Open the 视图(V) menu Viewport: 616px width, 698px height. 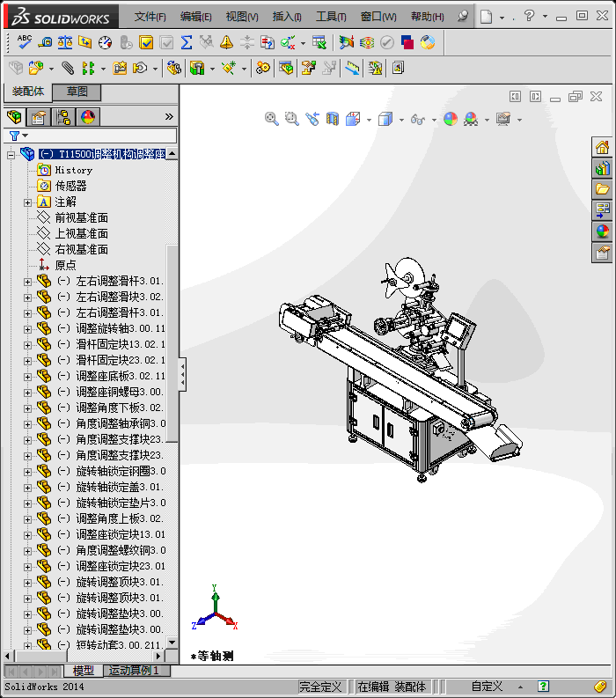tap(242, 17)
